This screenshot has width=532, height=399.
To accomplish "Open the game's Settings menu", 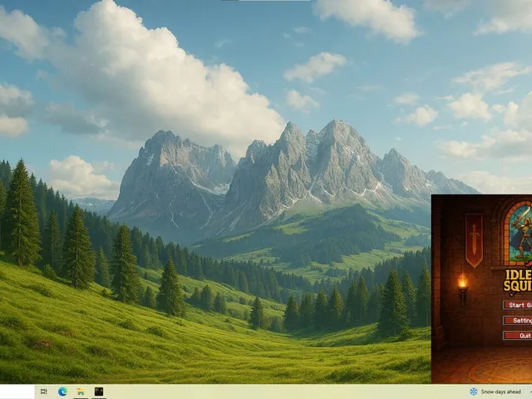I will [x=518, y=320].
